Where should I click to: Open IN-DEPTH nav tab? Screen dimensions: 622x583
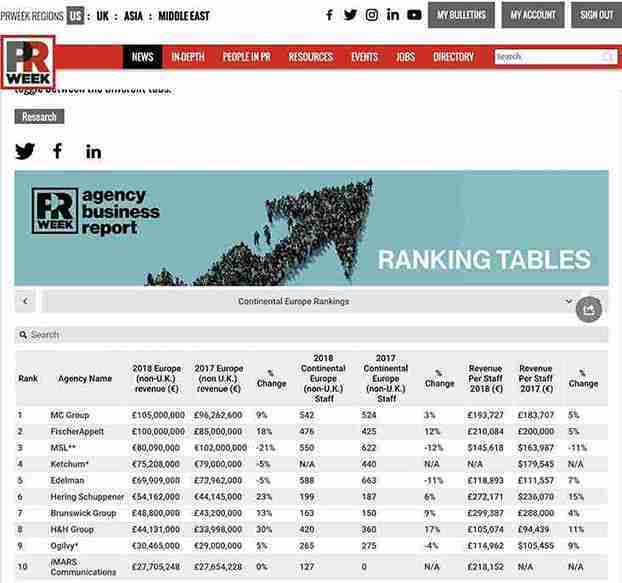pyautogui.click(x=188, y=57)
